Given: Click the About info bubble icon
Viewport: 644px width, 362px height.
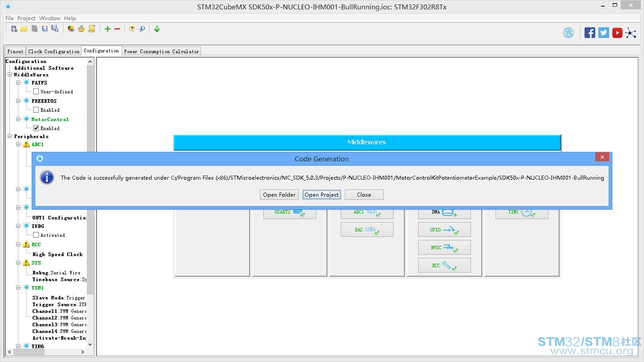Looking at the screenshot, I should (142, 29).
